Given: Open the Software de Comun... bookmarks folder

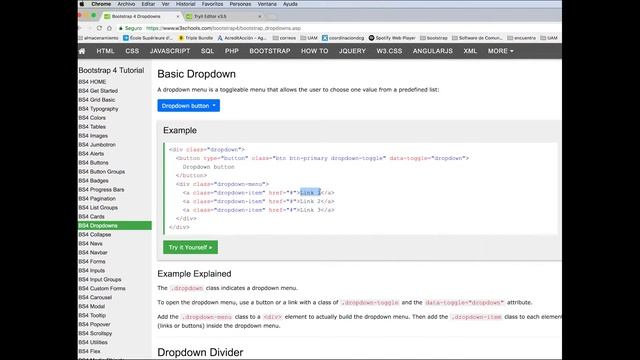Looking at the screenshot, I should pyautogui.click(x=477, y=38).
